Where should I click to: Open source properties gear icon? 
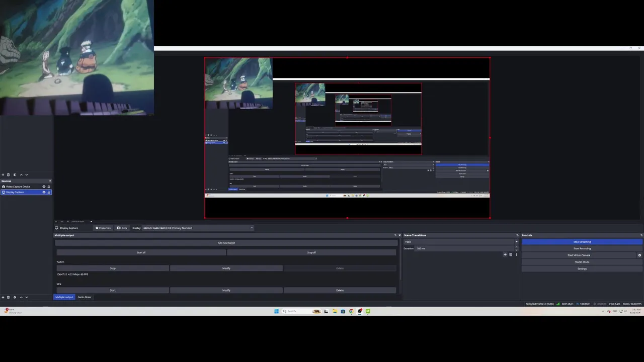(15, 297)
